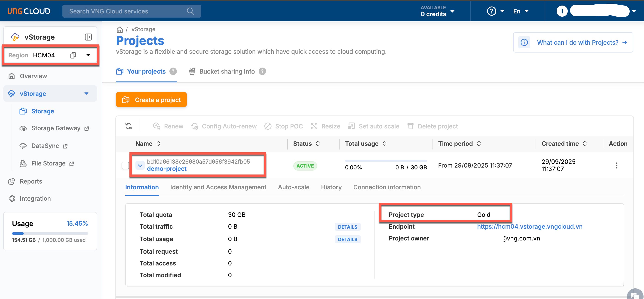Open the Connection information tab
The height and width of the screenshot is (299, 644).
pyautogui.click(x=386, y=187)
